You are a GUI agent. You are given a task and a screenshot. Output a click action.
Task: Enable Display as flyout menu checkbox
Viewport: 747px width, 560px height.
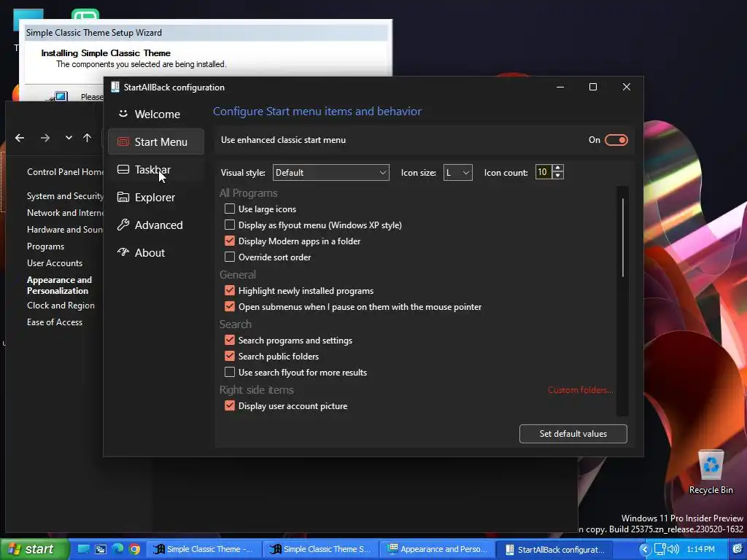tap(230, 225)
